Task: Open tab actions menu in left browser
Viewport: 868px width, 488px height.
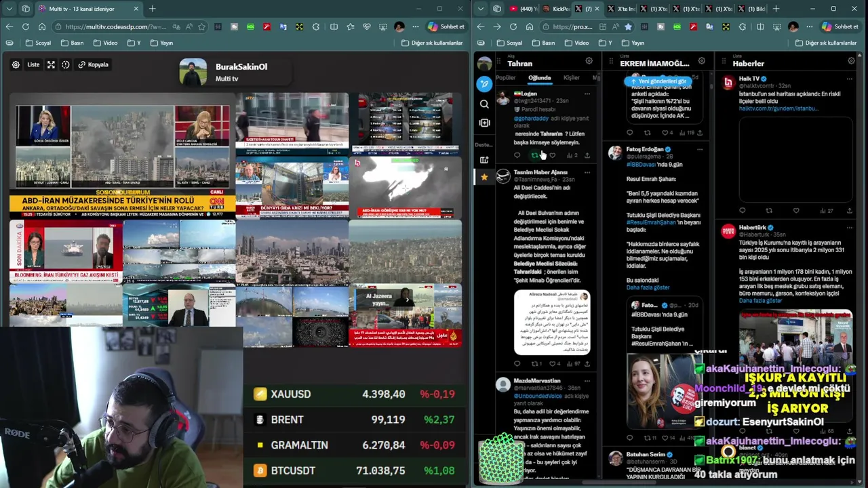Action: coord(9,9)
